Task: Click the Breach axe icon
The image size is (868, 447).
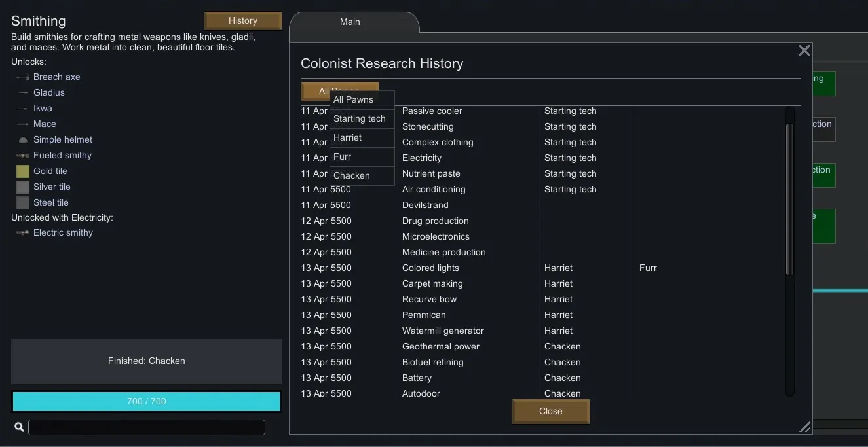Action: (23, 77)
